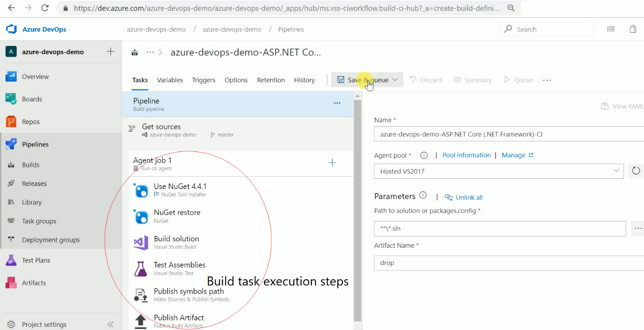Click info icon next to Agent pool
Screen dimensions: 644x330
click(x=424, y=155)
